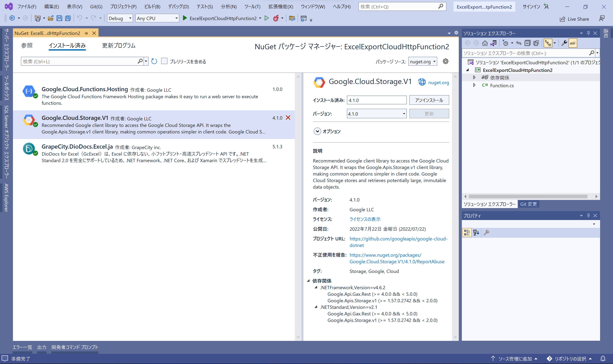Open the Any CPU platform dropdown
Viewport: 613px width, 364px height.
pyautogui.click(x=157, y=18)
